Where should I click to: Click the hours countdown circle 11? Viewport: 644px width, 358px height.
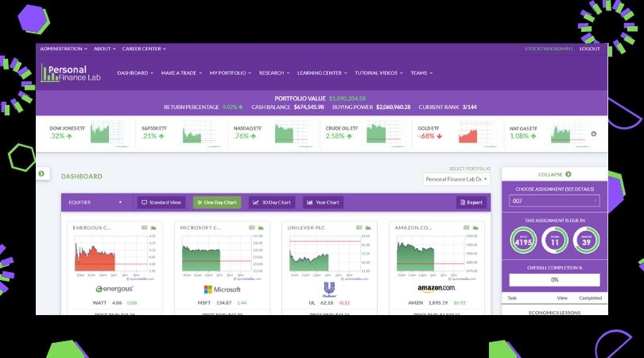(555, 240)
